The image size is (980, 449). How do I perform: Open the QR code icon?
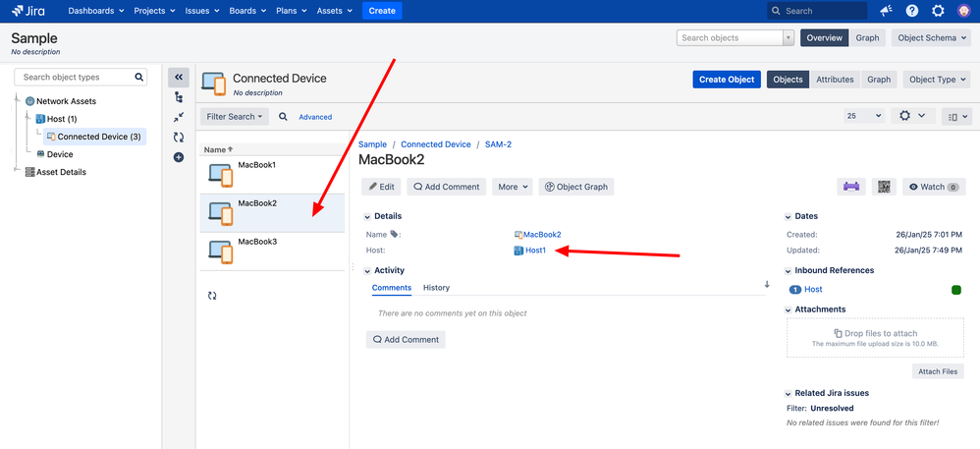[x=884, y=187]
